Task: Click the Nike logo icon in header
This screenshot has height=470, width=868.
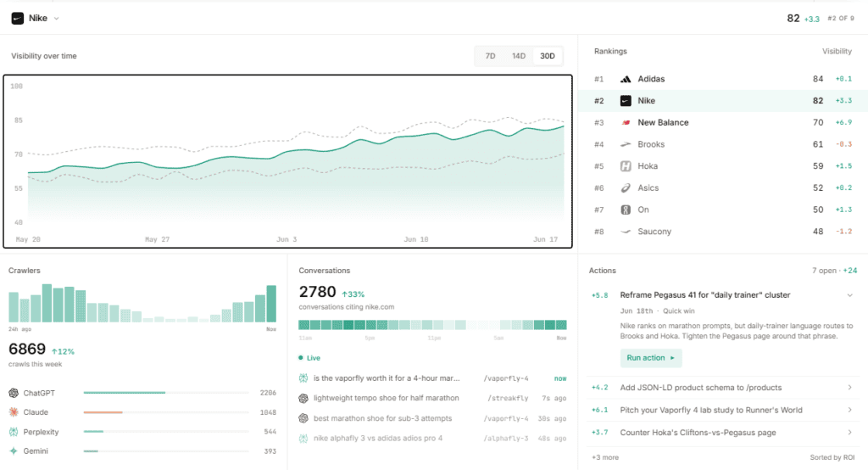Action: point(18,19)
